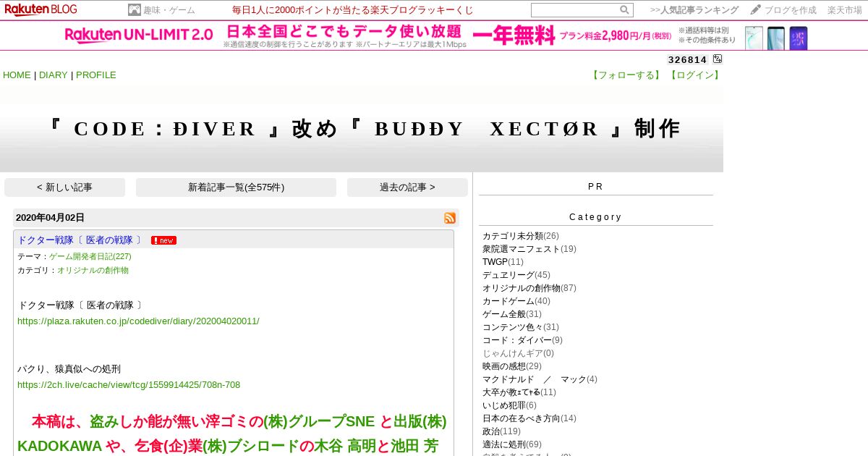Image resolution: width=868 pixels, height=456 pixels.
Task: Open sidebar category 政治(119)
Action: [x=501, y=431]
